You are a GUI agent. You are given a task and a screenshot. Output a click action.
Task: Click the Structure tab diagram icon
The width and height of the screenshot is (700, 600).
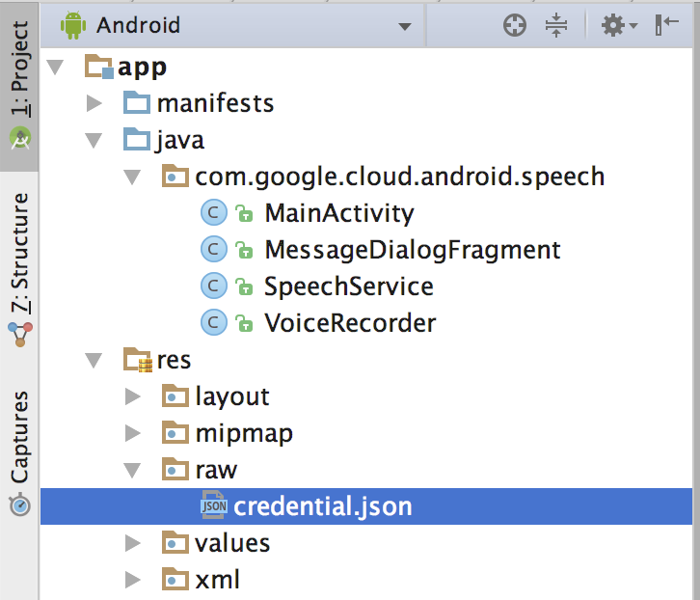20,335
